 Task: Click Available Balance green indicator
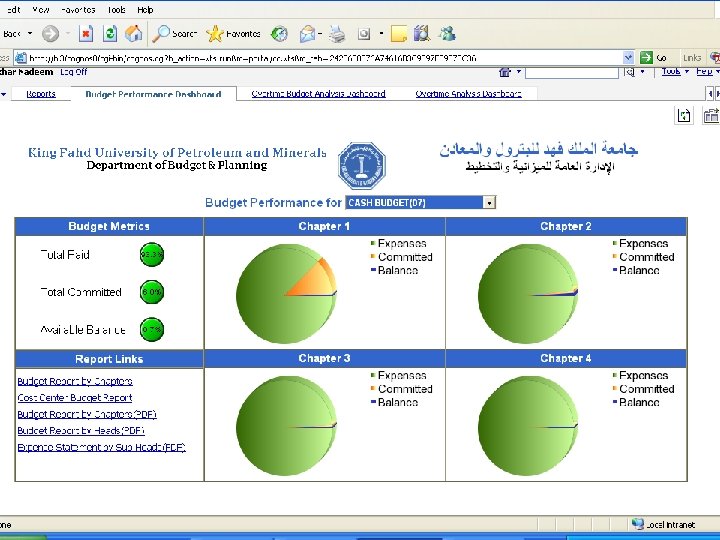point(152,329)
